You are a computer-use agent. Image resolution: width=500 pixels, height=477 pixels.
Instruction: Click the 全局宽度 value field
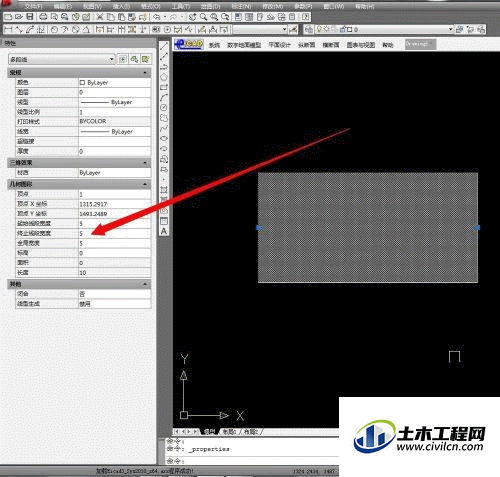click(x=114, y=243)
